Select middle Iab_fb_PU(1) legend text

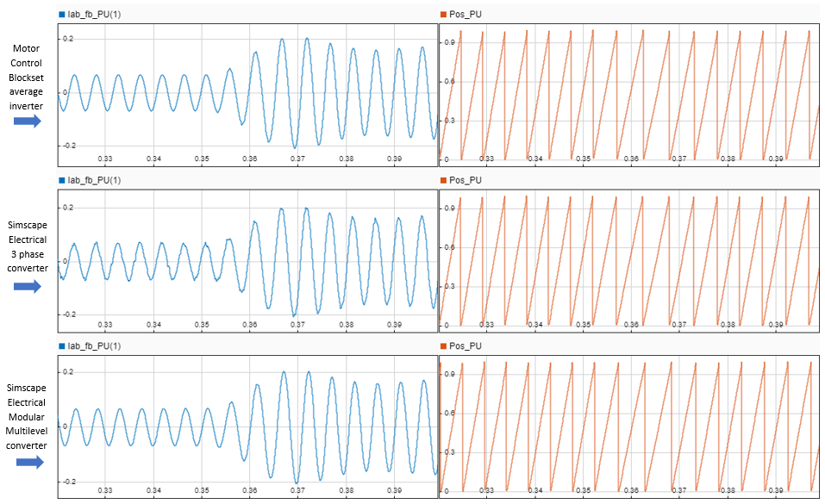pyautogui.click(x=94, y=180)
